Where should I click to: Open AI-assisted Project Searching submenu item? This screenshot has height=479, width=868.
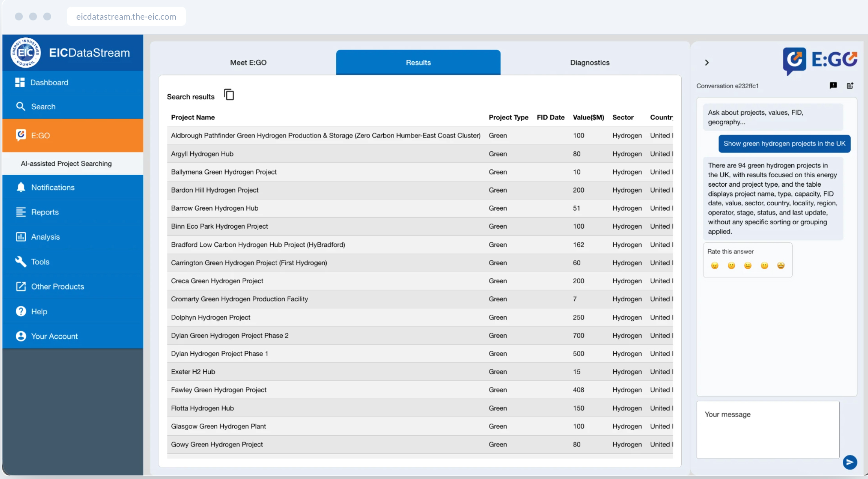(x=66, y=163)
